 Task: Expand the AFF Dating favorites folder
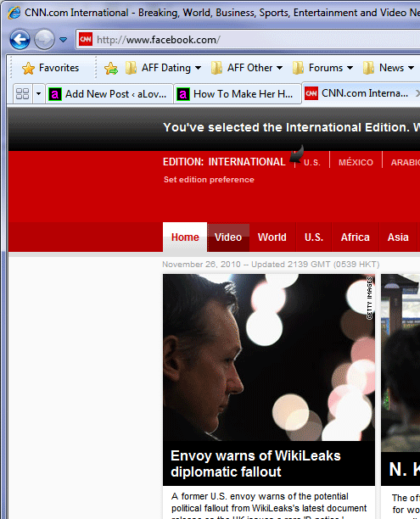(163, 68)
